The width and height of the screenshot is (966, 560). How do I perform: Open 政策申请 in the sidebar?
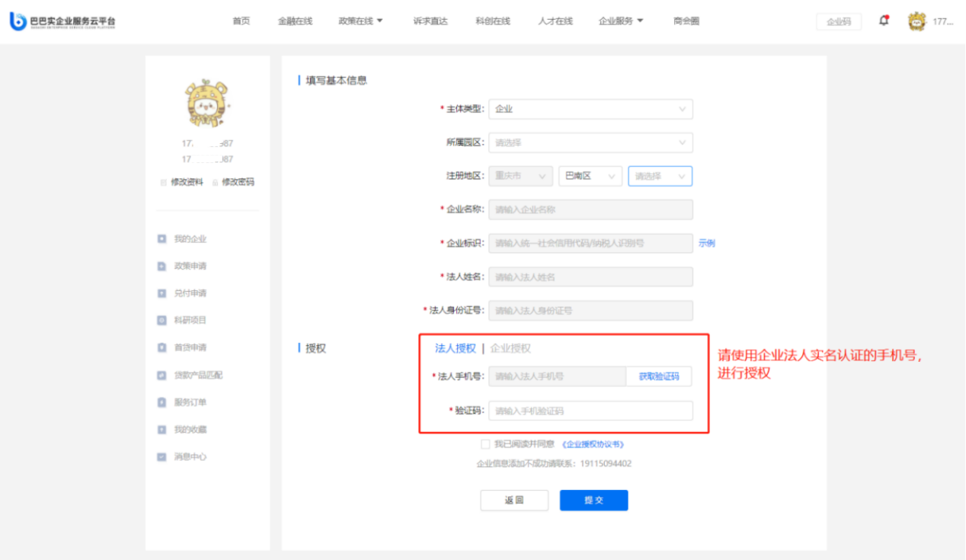pos(190,266)
